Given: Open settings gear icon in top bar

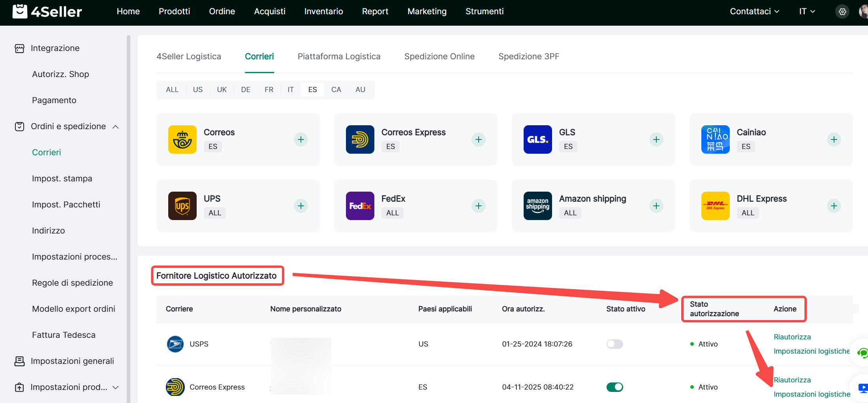Looking at the screenshot, I should [842, 12].
